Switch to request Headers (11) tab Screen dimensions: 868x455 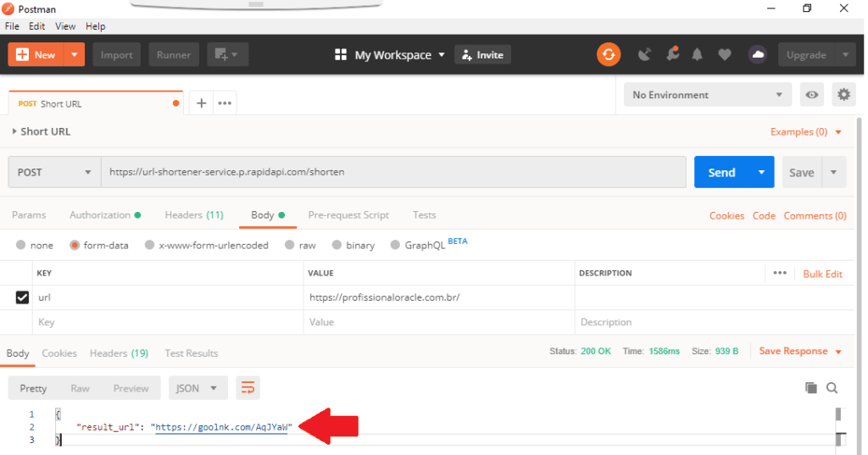pyautogui.click(x=194, y=214)
